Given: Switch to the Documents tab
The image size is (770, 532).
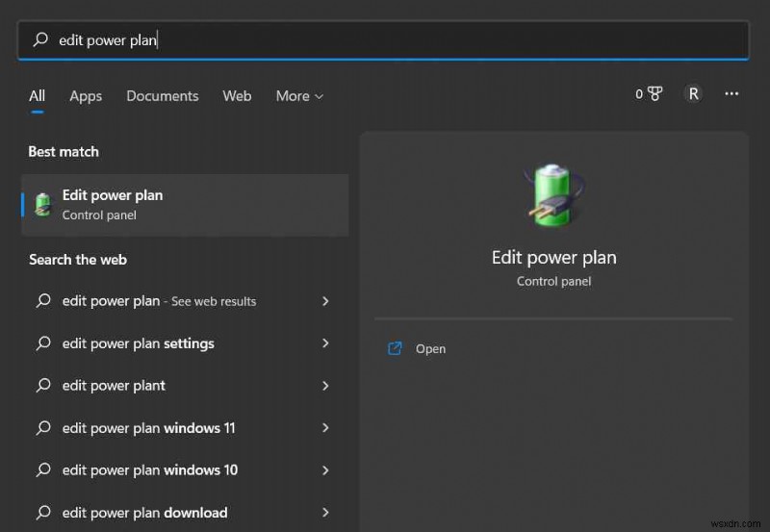Looking at the screenshot, I should tap(162, 96).
